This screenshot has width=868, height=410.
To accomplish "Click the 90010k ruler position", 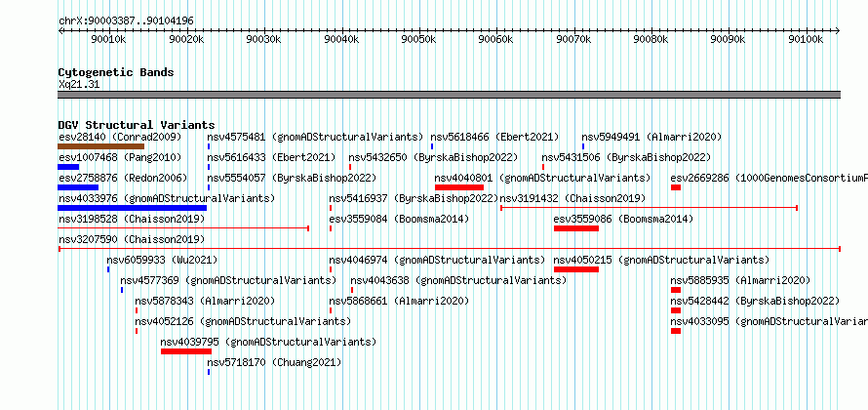I will click(x=109, y=39).
